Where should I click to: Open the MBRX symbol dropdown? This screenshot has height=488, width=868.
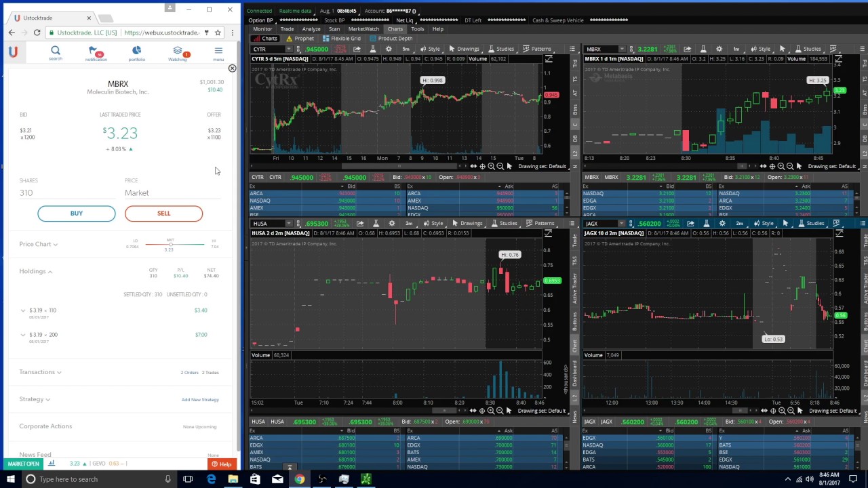tap(623, 49)
